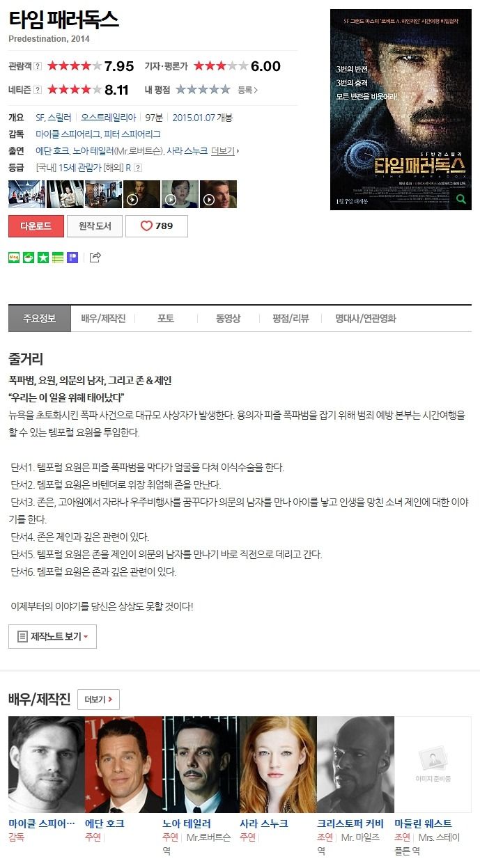Toggle the heart like button with 789
The height and width of the screenshot is (868, 480).
click(x=157, y=226)
